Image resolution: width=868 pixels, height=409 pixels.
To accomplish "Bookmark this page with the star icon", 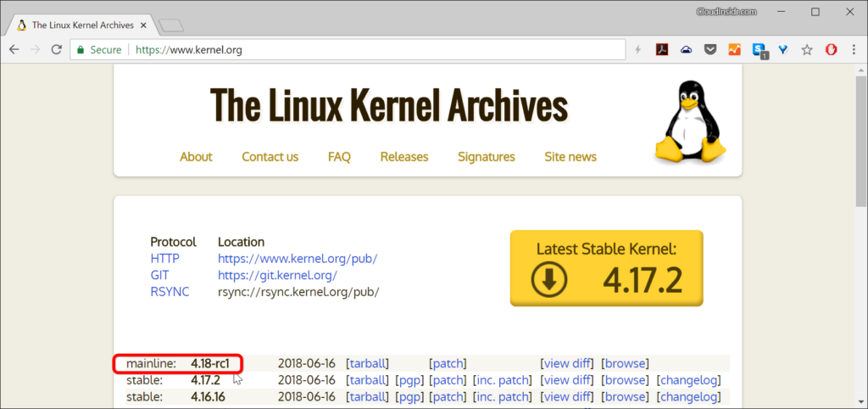I will pos(807,50).
